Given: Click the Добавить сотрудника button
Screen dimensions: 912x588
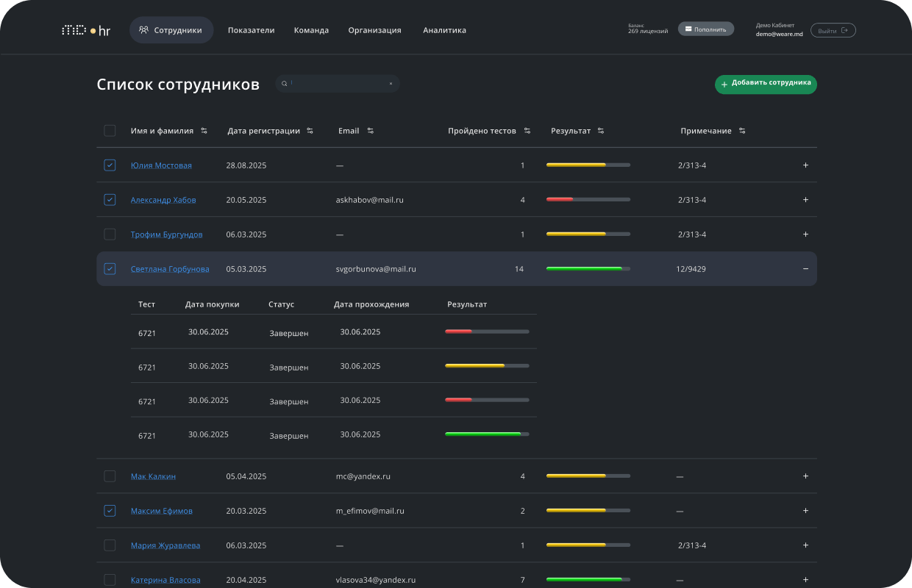Looking at the screenshot, I should [x=766, y=84].
